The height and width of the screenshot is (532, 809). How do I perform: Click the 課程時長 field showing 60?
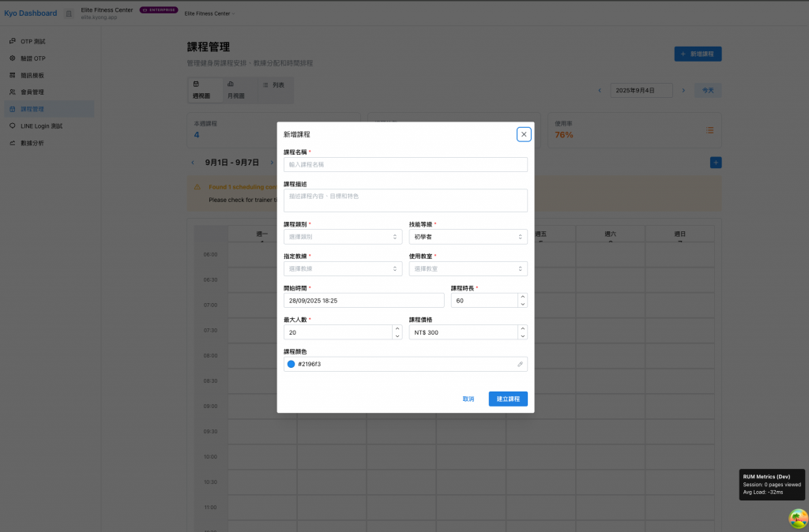(x=484, y=301)
